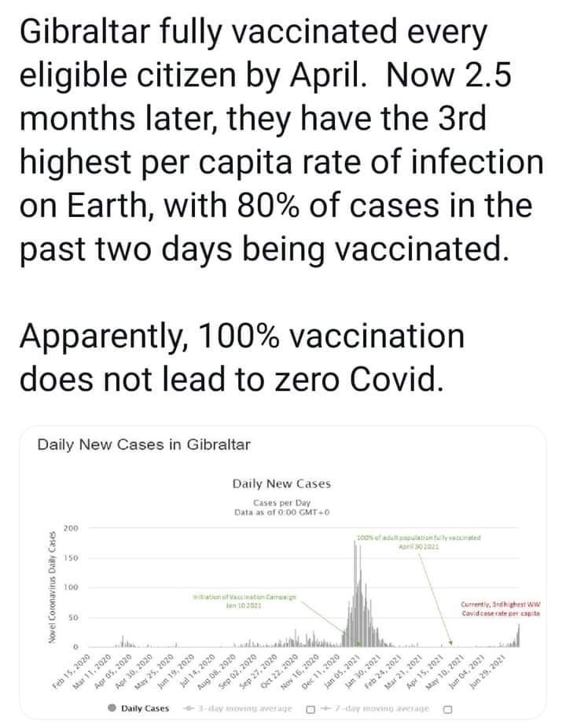Click the Daily New Cases in Gibraltar heading
The image size is (566, 728).
[144, 445]
